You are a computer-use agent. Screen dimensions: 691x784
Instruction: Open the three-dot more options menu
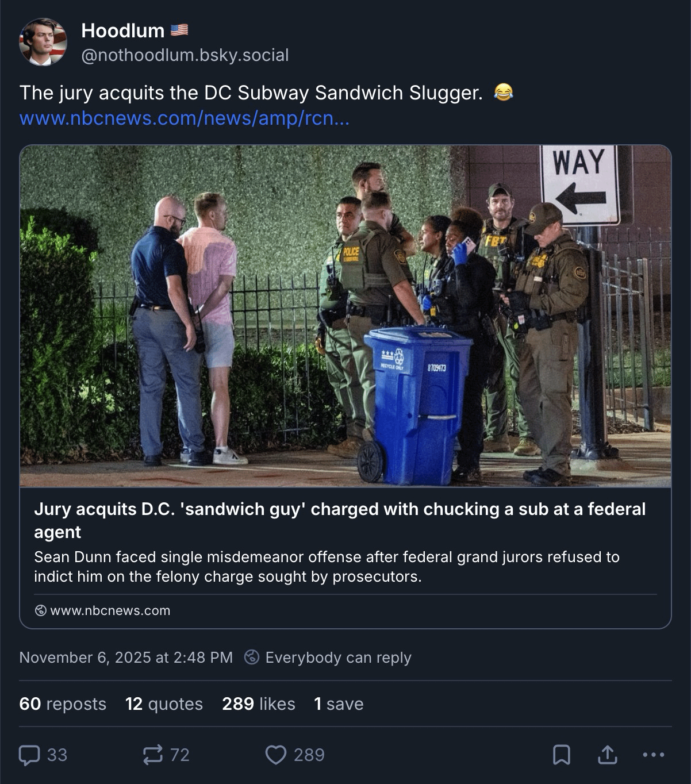click(x=654, y=755)
